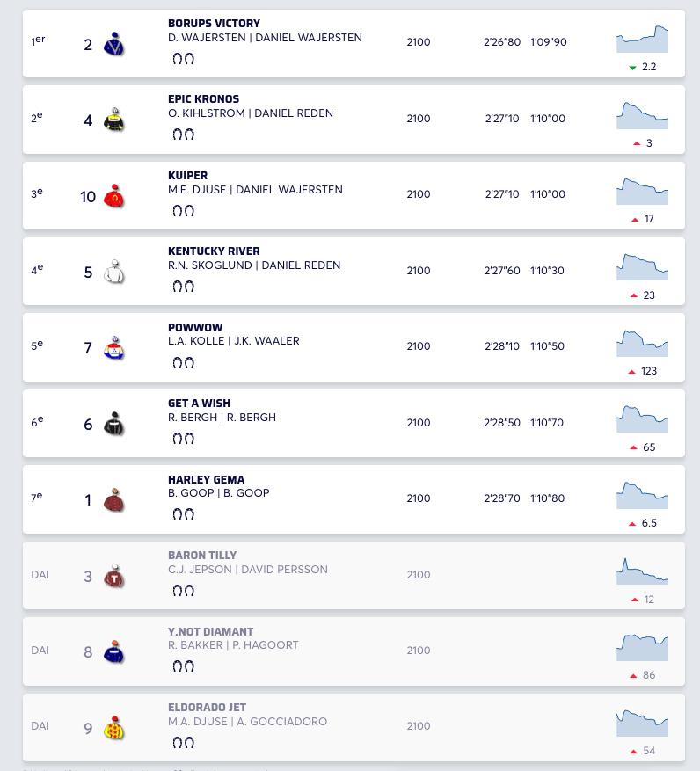700x771 pixels.
Task: Click the white jockey silks for Kentucky River
Action: coord(113,272)
